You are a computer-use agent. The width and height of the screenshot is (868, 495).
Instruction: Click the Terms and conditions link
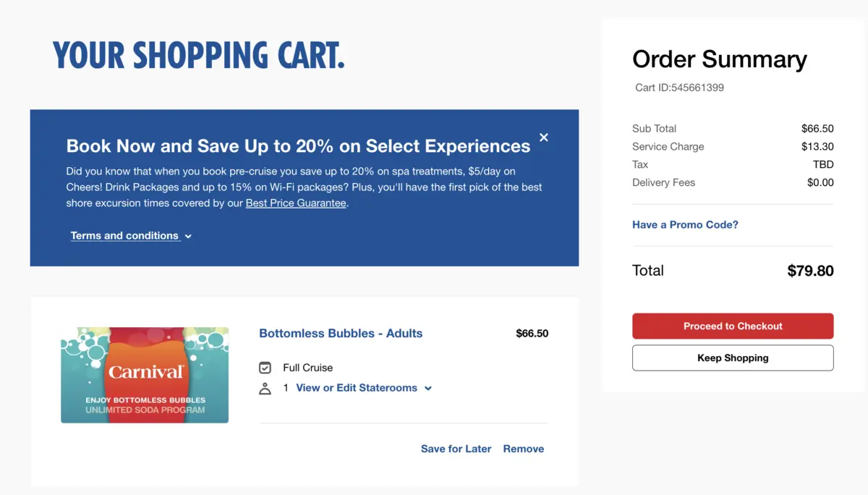(124, 236)
